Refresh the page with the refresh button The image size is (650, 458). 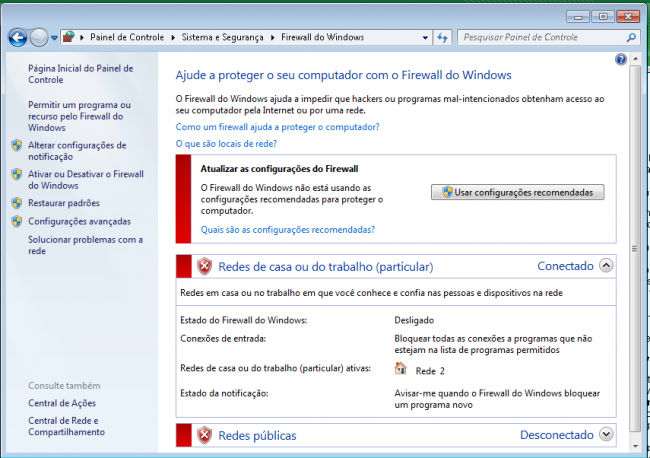click(443, 38)
